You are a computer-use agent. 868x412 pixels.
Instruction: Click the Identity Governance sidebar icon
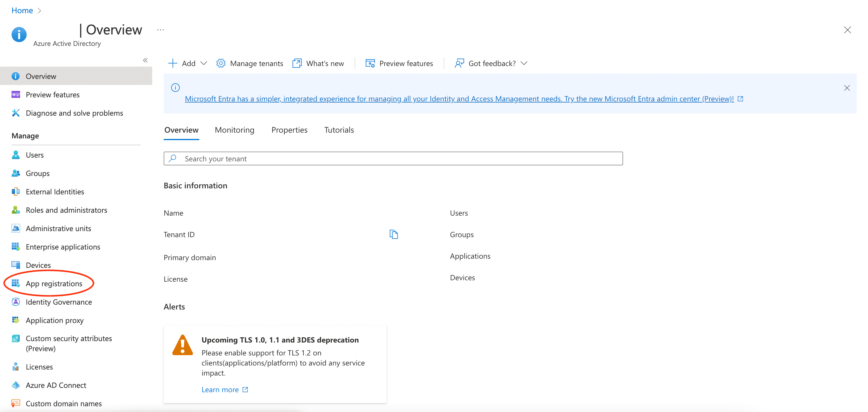(x=16, y=302)
